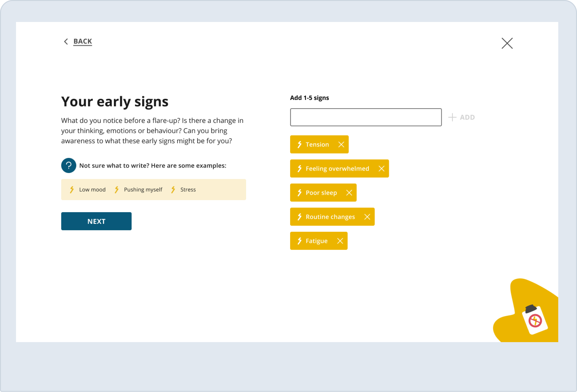Click the ADD sign button

(x=461, y=117)
